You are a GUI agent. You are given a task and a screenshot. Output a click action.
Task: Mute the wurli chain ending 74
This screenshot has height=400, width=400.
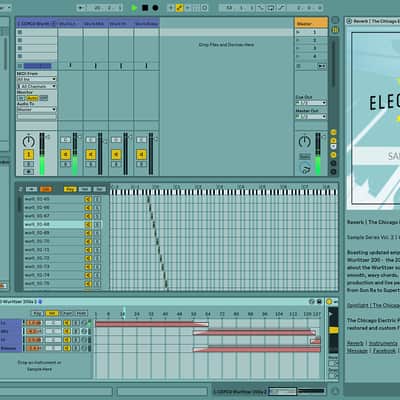click(x=88, y=275)
